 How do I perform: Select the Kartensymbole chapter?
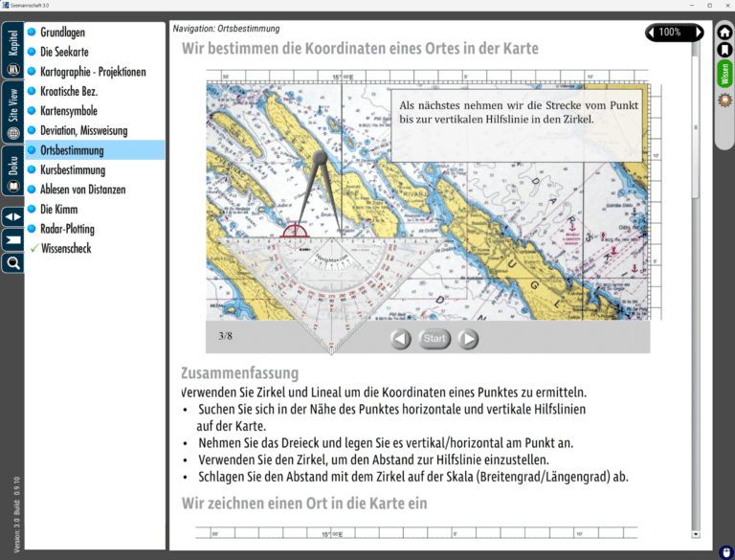click(95, 111)
